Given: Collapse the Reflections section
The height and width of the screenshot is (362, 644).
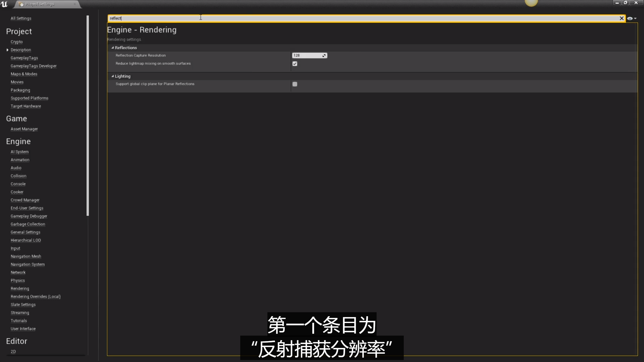Looking at the screenshot, I should pos(113,48).
